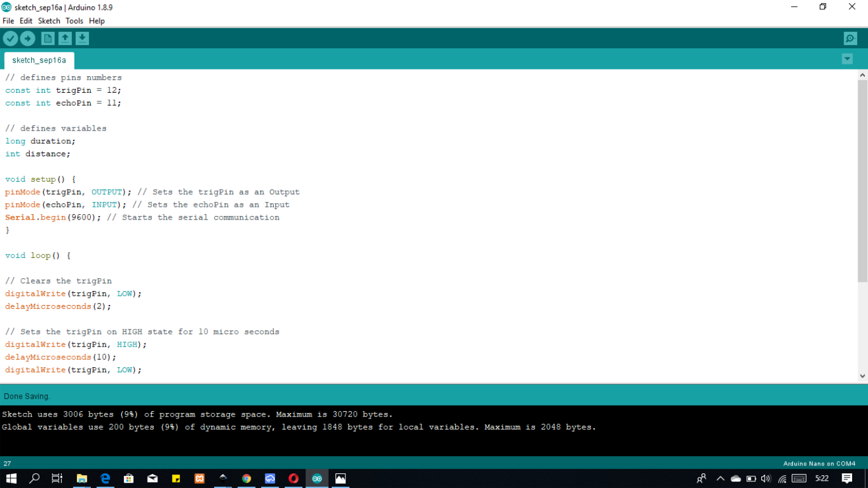The height and width of the screenshot is (488, 868).
Task: Click the 'const int trigPin = 12;' line
Action: click(x=63, y=90)
